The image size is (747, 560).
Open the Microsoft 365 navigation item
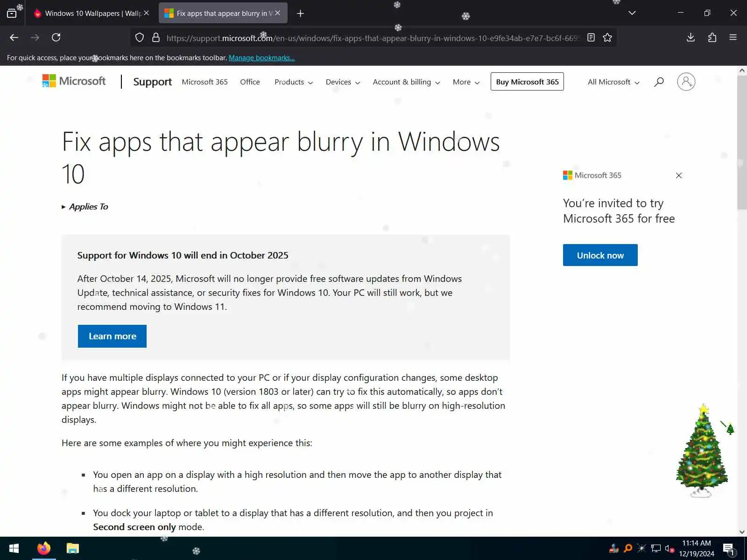204,82
